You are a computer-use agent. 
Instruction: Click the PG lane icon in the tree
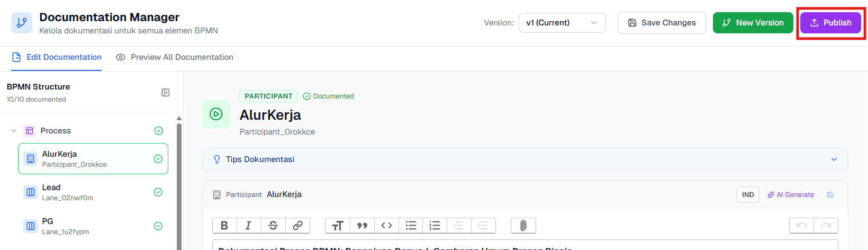31,226
